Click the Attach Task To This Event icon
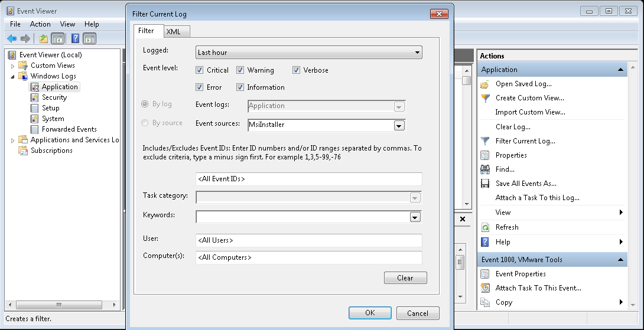This screenshot has width=644, height=330. (x=485, y=288)
